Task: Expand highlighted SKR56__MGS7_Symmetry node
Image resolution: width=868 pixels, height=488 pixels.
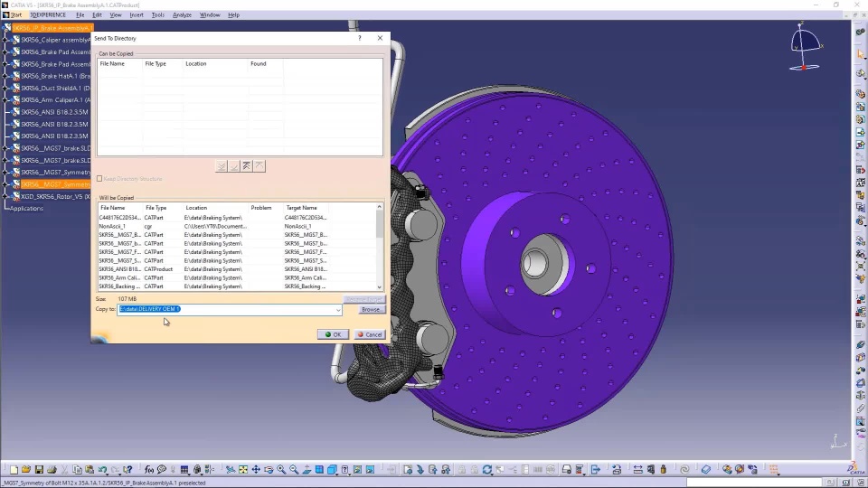Action: pyautogui.click(x=5, y=184)
